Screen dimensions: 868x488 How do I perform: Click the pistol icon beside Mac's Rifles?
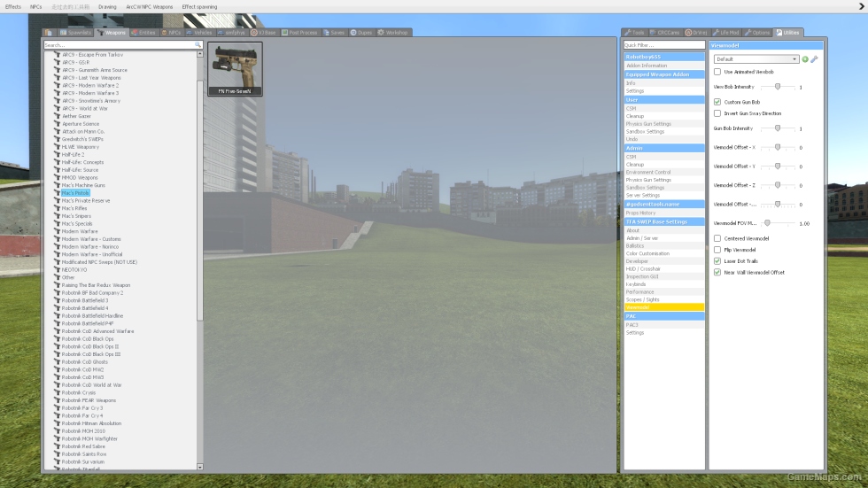pos(57,208)
